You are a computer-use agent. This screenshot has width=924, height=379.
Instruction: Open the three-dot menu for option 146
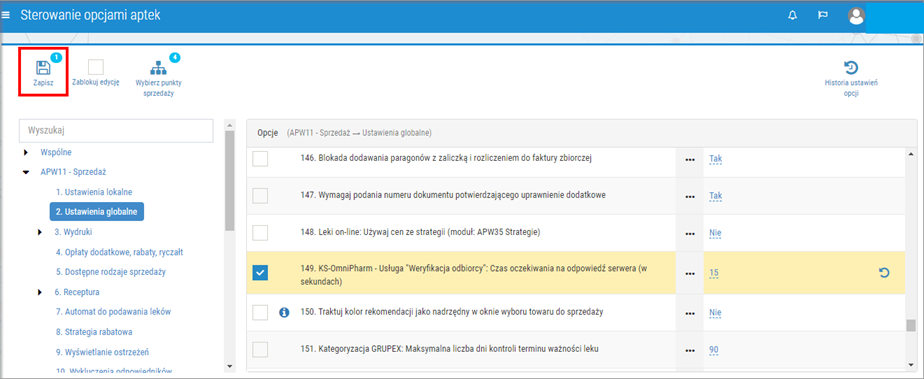[x=689, y=159]
